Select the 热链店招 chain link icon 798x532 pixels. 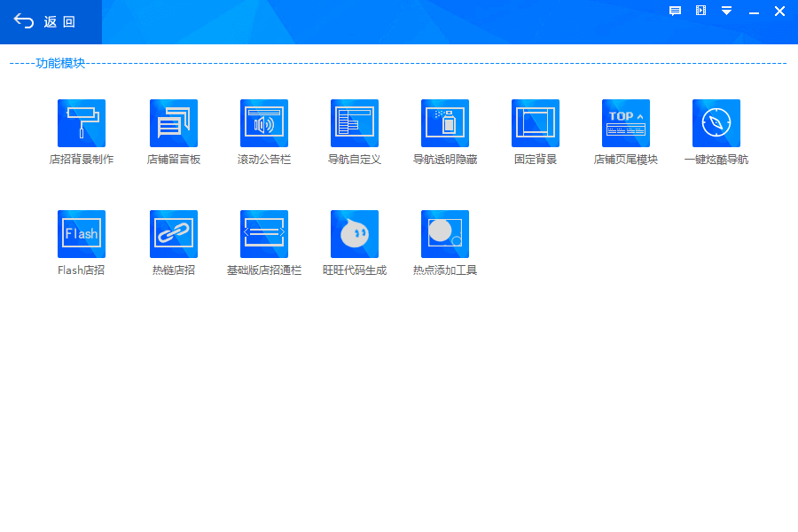point(174,234)
